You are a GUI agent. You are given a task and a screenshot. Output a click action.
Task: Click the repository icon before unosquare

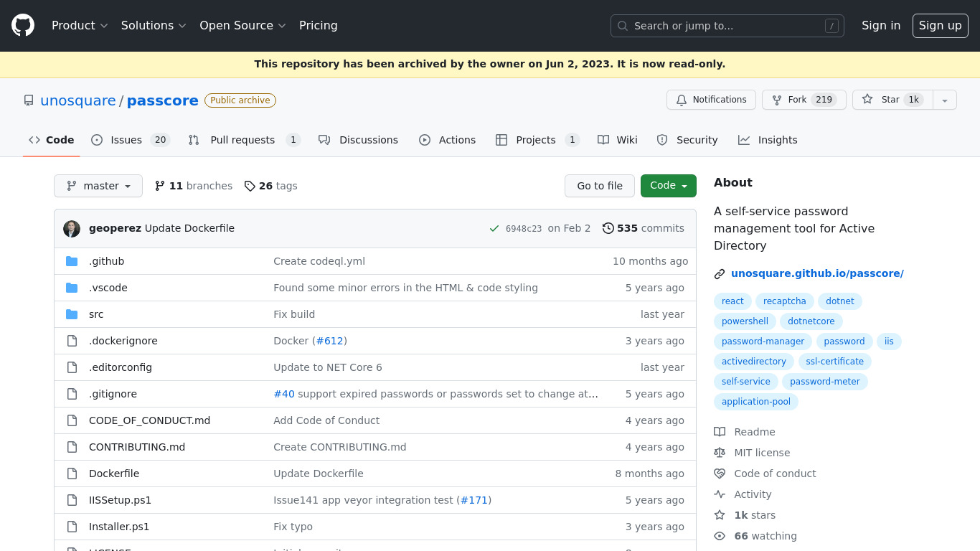coord(29,100)
